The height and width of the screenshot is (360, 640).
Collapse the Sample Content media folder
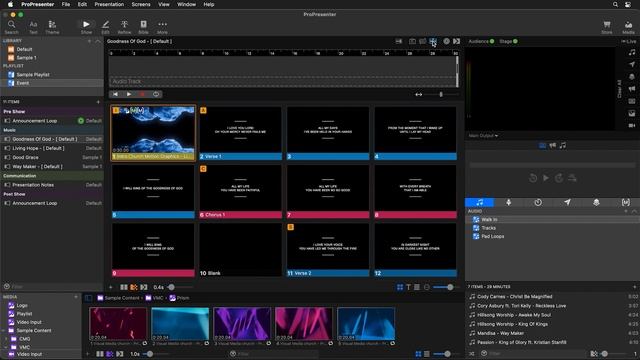point(4,331)
